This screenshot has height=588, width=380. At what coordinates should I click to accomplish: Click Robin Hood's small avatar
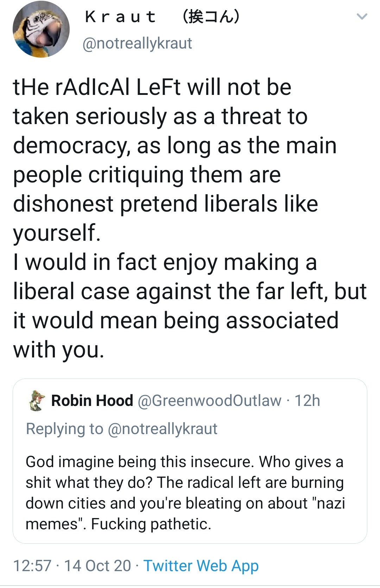coord(36,400)
